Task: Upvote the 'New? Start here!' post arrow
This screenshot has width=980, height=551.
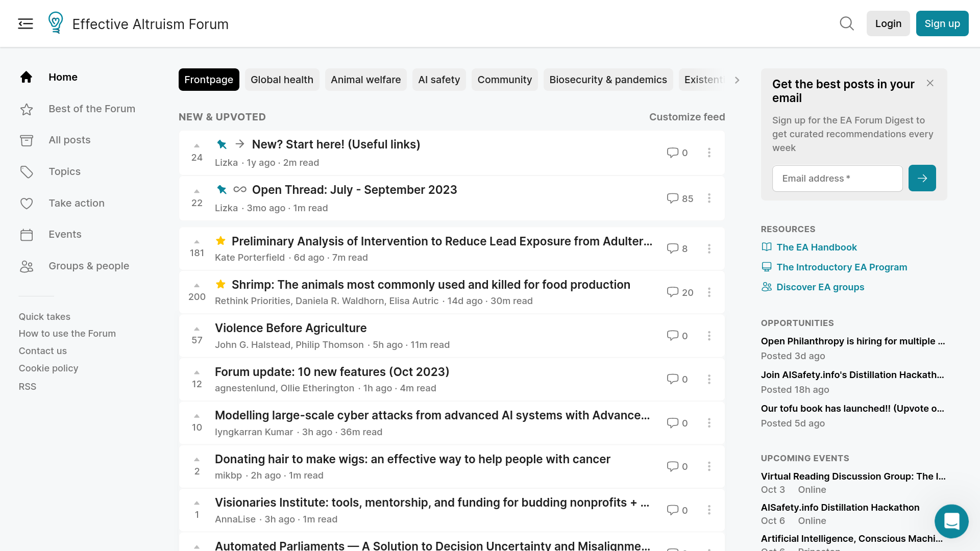Action: point(197,146)
